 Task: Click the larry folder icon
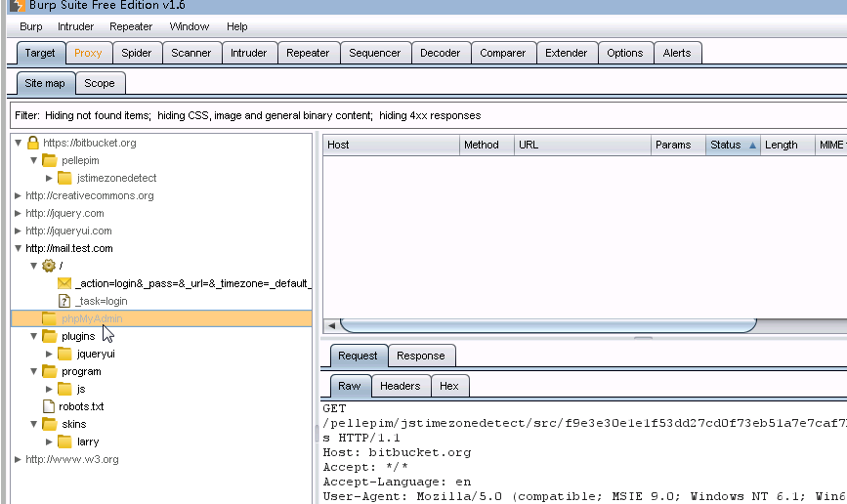[64, 441]
